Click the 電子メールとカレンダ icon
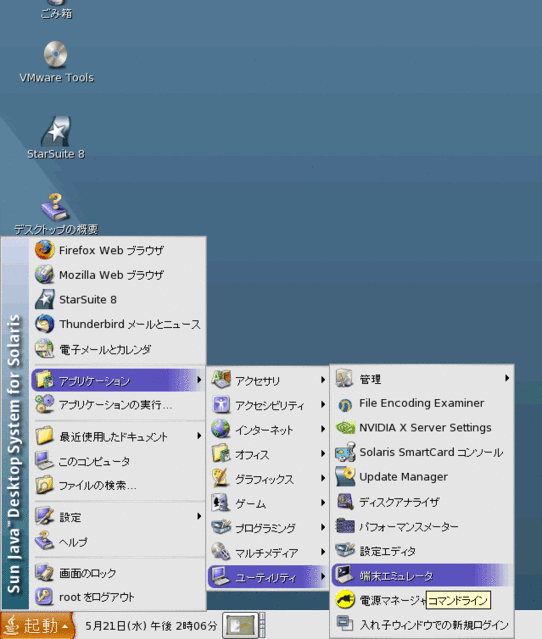The image size is (542, 639). tap(44, 348)
